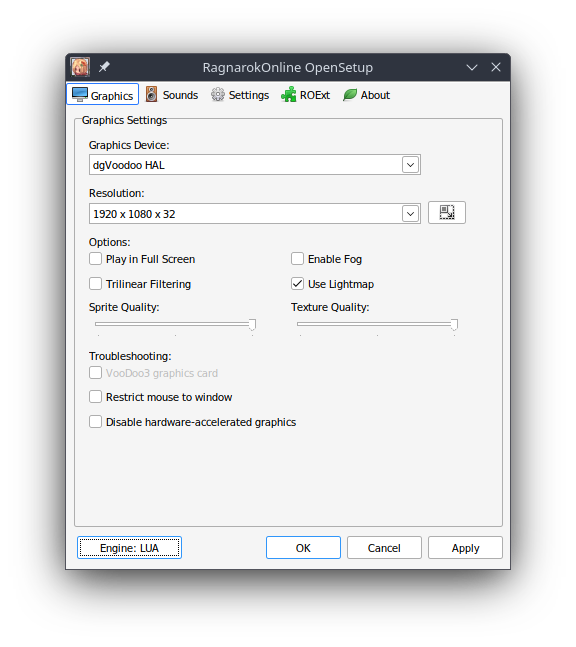Click the Apply button
Viewport: 576px width, 647px height.
465,548
